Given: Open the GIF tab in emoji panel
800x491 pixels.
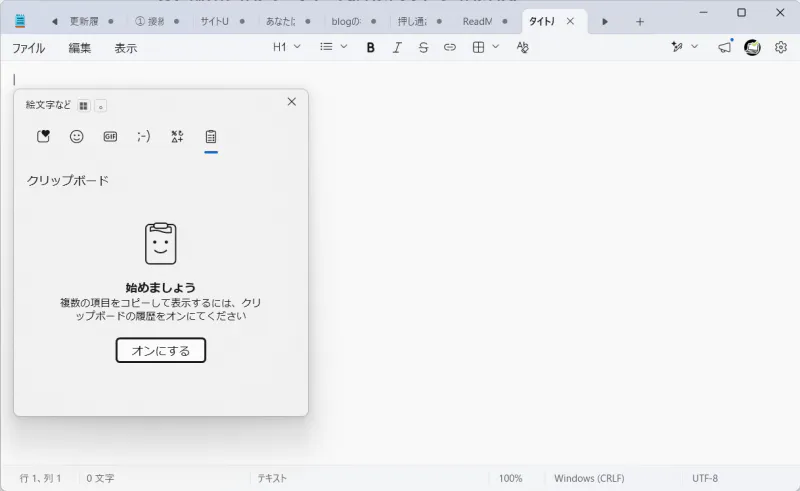Looking at the screenshot, I should coord(110,136).
